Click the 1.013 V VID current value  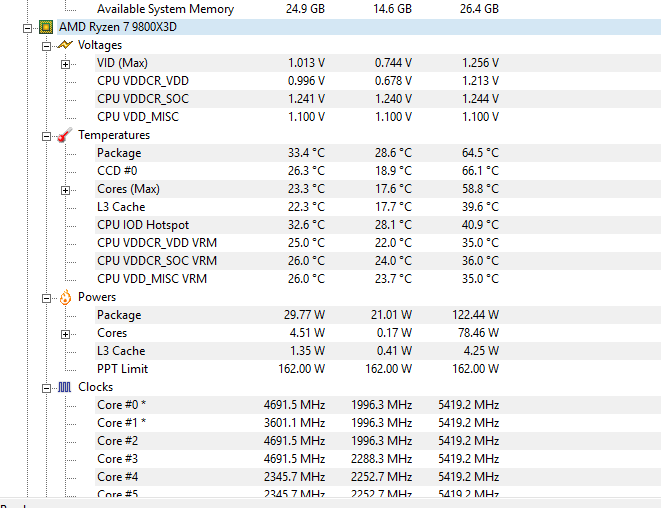[x=306, y=63]
